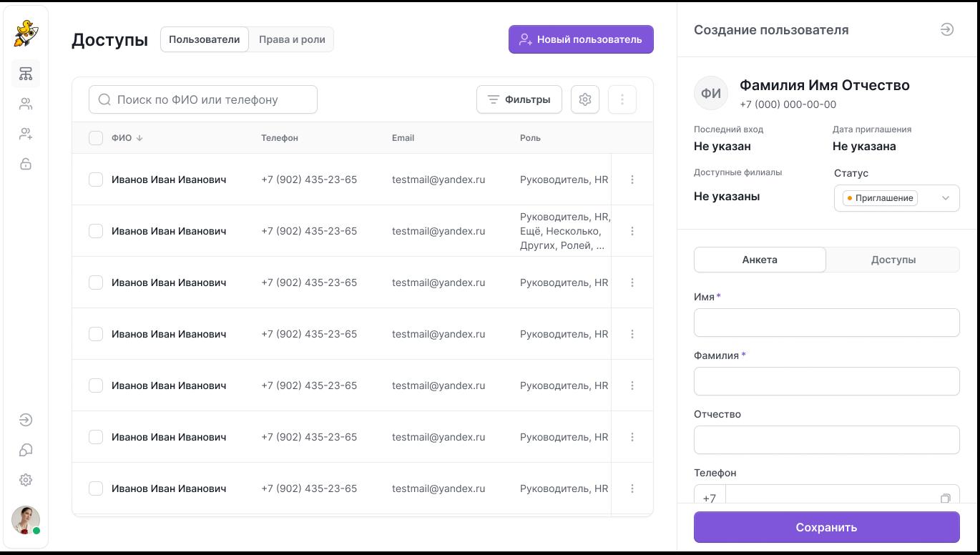Screen dimensions: 980x555
Task: Click the profile avatar photo in sidebar
Action: click(26, 520)
